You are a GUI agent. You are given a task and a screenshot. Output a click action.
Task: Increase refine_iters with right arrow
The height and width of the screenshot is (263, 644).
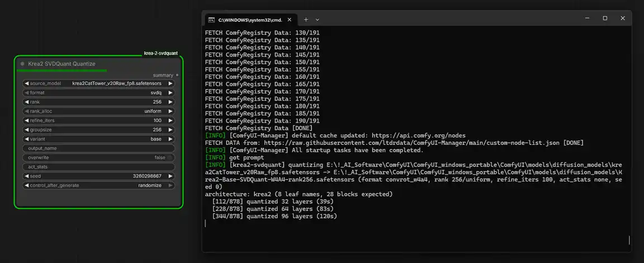(x=170, y=120)
